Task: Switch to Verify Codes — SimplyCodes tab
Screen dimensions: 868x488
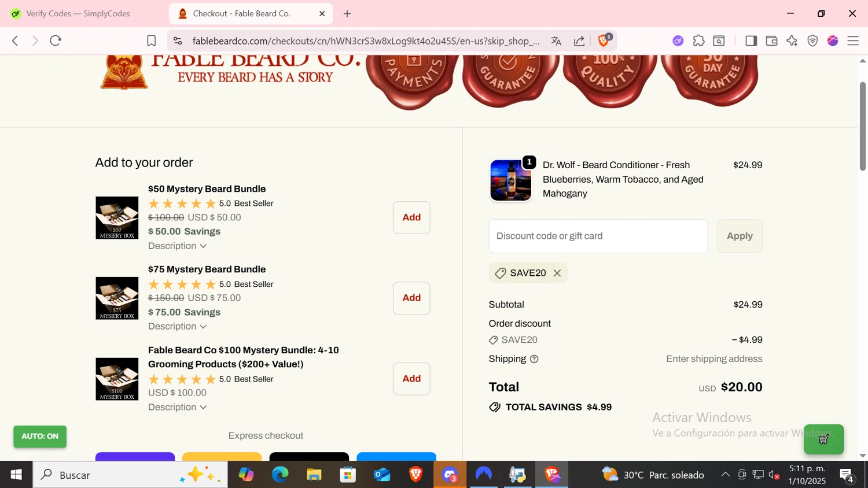Action: 78,13
